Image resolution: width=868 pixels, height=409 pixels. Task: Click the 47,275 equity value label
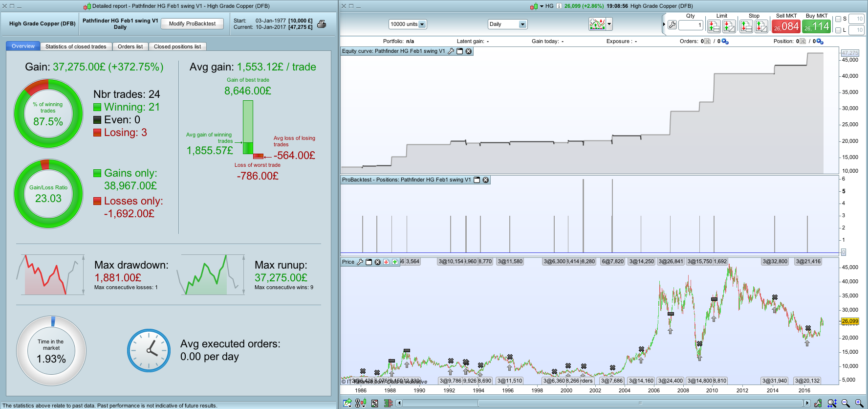850,53
